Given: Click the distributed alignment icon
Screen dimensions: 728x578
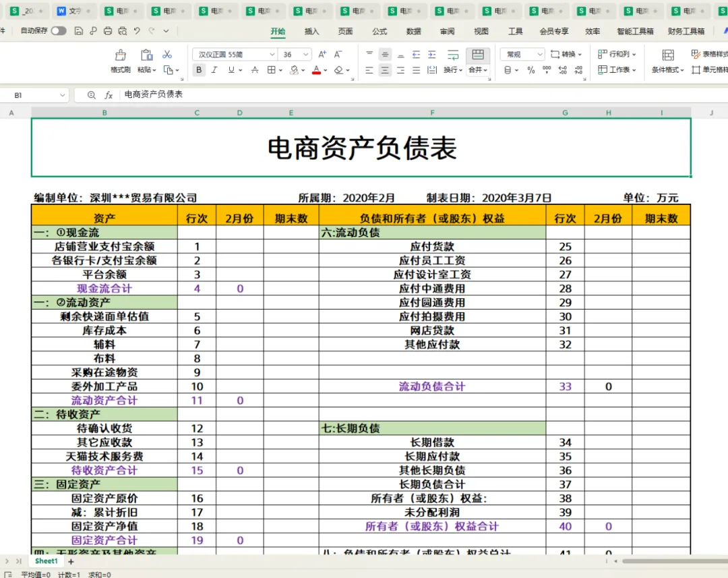Looking at the screenshot, I should pyautogui.click(x=432, y=70).
